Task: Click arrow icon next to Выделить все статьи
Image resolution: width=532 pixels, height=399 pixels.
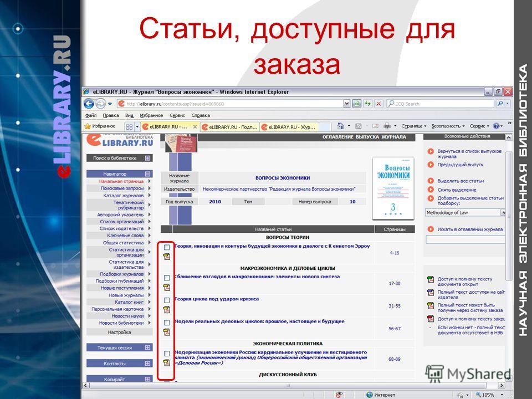Action: point(431,181)
